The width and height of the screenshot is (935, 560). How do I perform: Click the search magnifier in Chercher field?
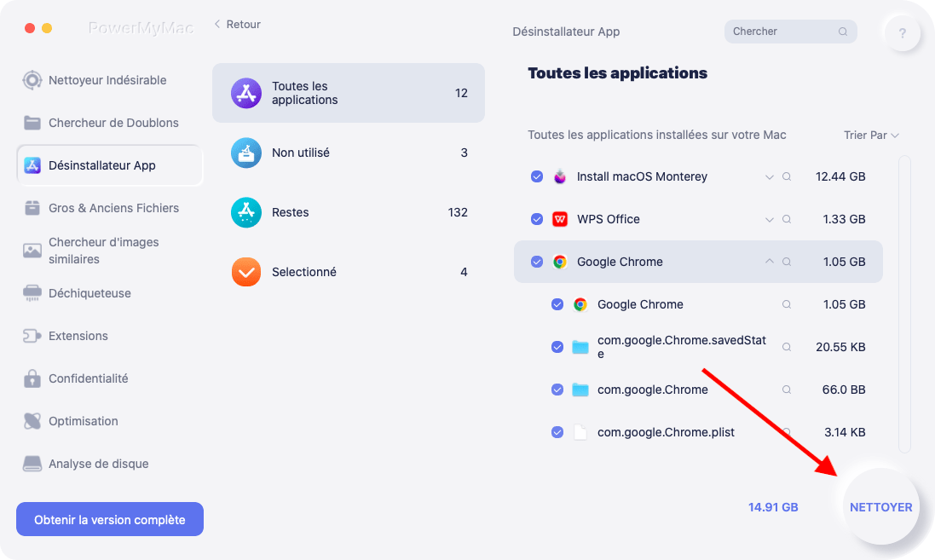click(x=843, y=32)
